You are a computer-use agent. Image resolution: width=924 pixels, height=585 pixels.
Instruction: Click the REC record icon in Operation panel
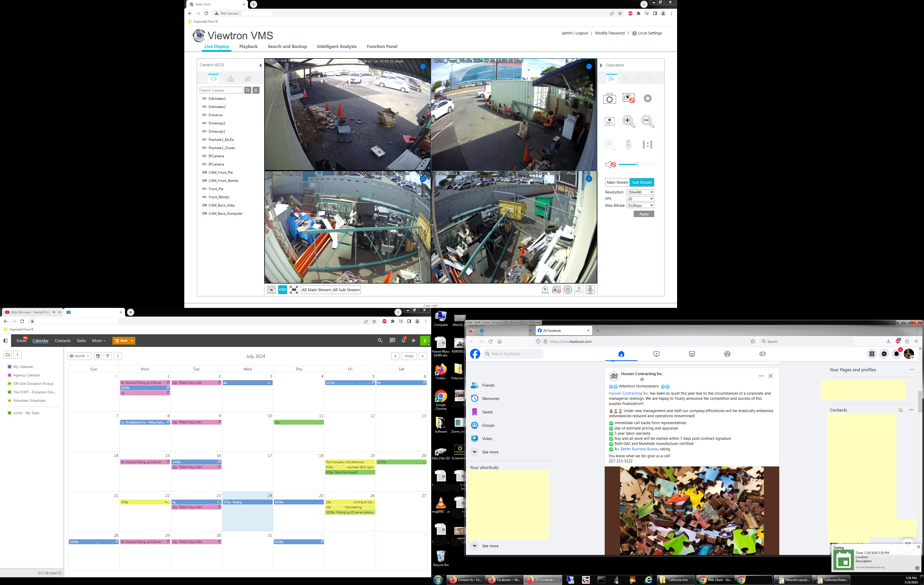point(609,122)
